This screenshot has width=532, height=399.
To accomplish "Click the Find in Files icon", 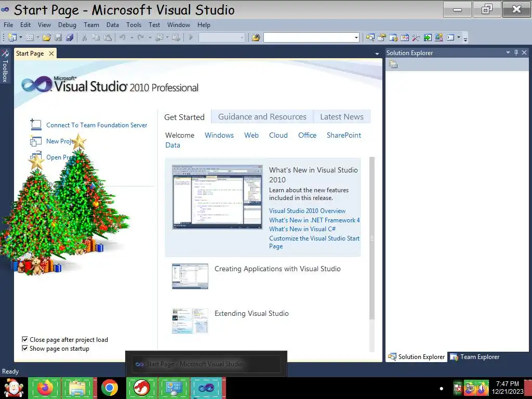I will [x=256, y=37].
